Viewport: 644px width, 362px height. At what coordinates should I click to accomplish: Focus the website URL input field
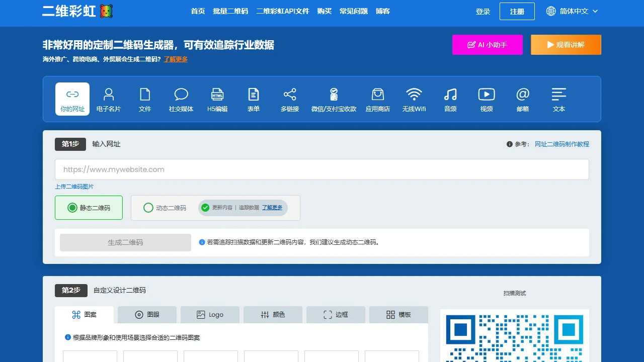[x=321, y=169]
